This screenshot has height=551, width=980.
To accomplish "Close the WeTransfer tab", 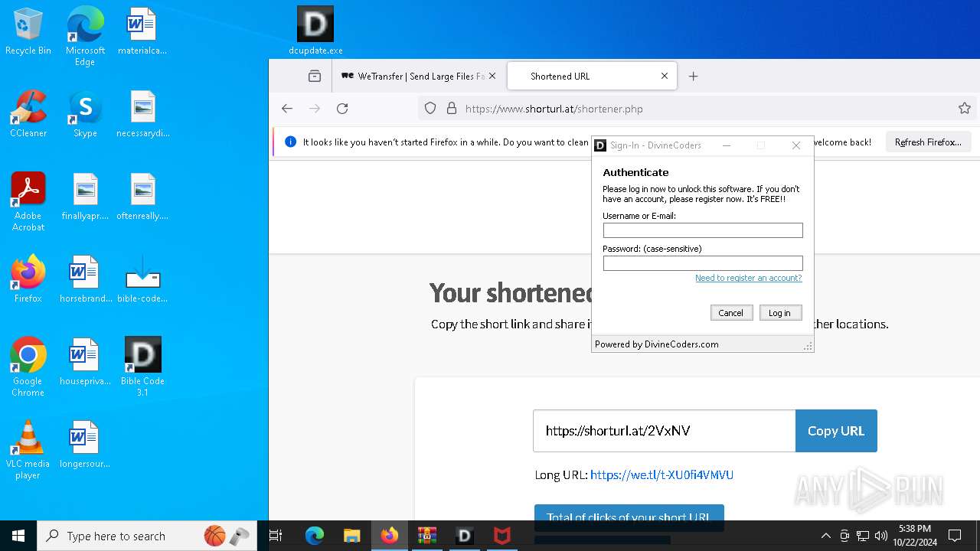I will pos(492,76).
